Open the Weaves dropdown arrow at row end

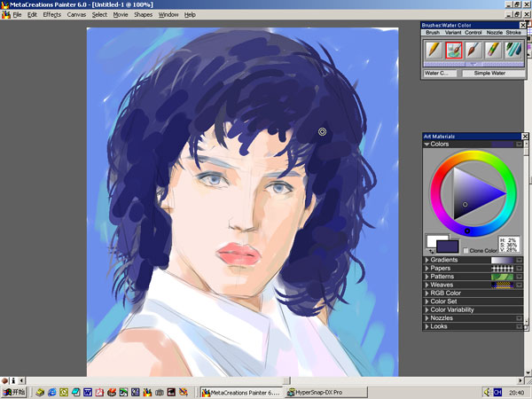click(519, 285)
